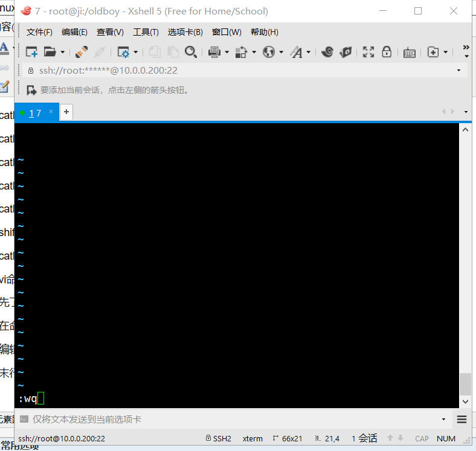Click the terminal scrollbar down arrow
This screenshot has height=451, width=476.
465,401
